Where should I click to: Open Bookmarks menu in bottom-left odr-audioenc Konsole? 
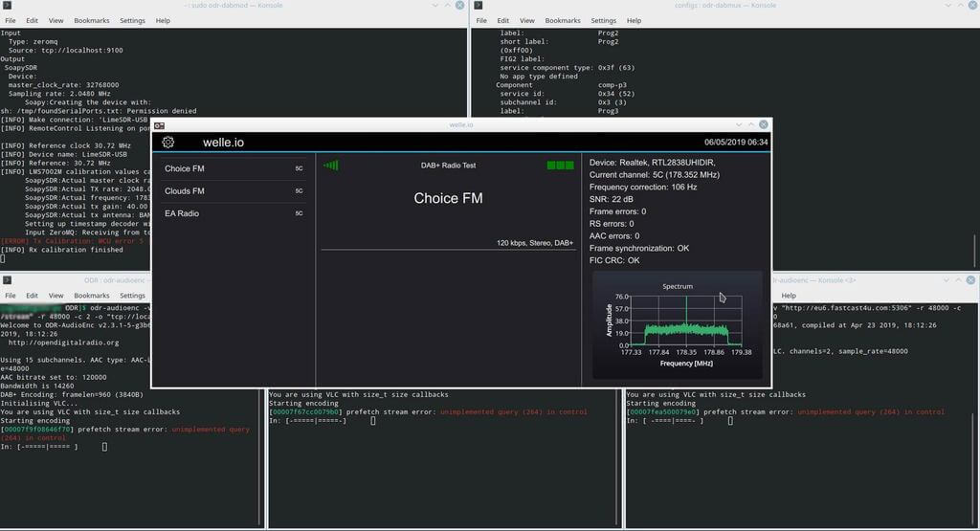92,296
